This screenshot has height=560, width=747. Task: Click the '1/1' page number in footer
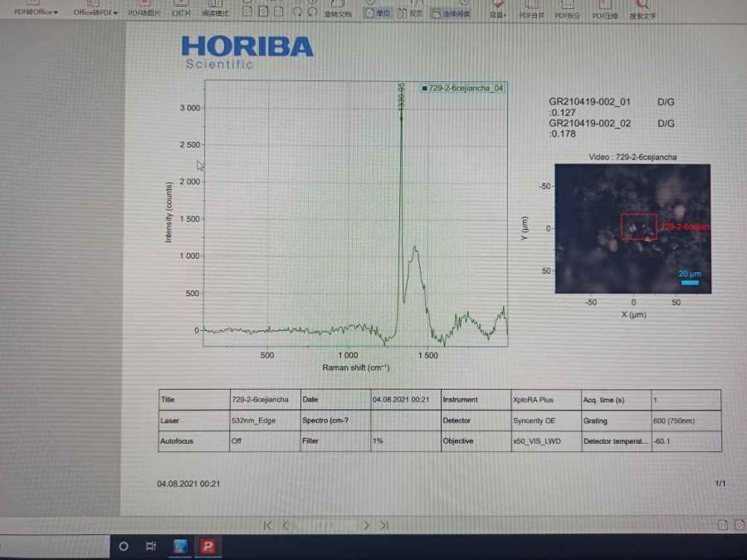tap(720, 484)
